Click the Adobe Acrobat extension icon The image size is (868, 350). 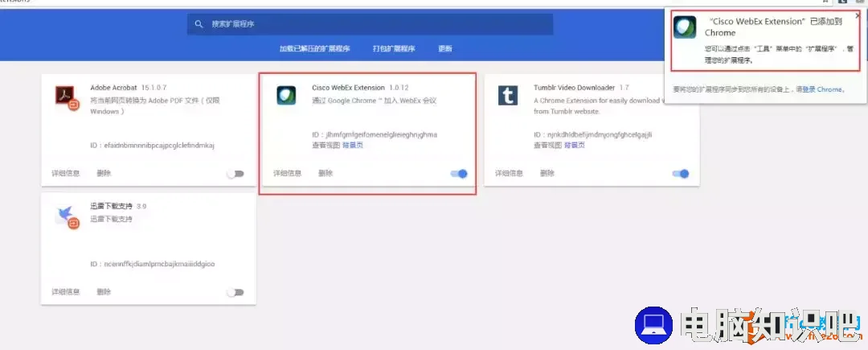coord(68,97)
